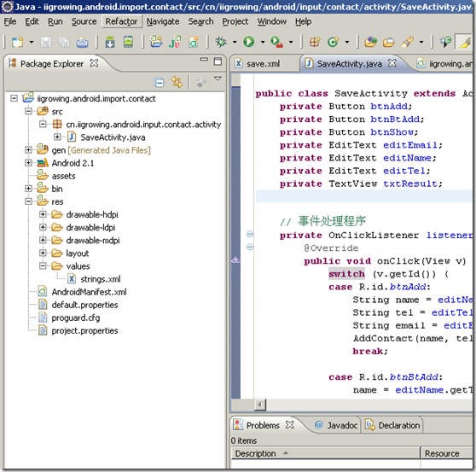Click the Print toolbar icon

[x=82, y=42]
